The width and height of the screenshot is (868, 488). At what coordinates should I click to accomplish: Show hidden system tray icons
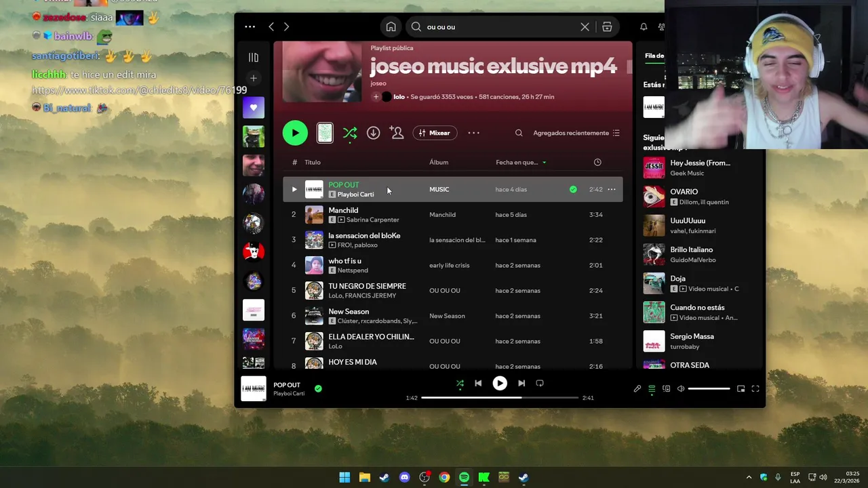[x=749, y=477]
